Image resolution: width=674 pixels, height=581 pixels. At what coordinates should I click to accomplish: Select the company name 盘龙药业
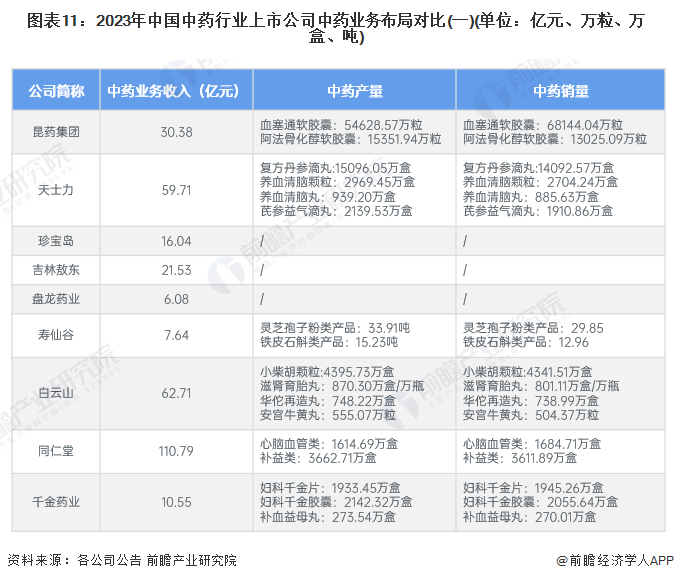56,299
